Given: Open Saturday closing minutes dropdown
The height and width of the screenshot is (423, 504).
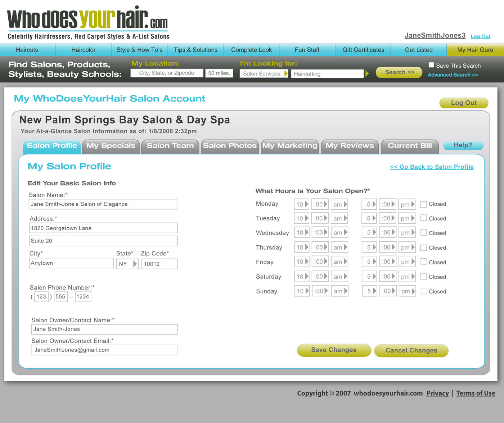Looking at the screenshot, I should tap(388, 276).
